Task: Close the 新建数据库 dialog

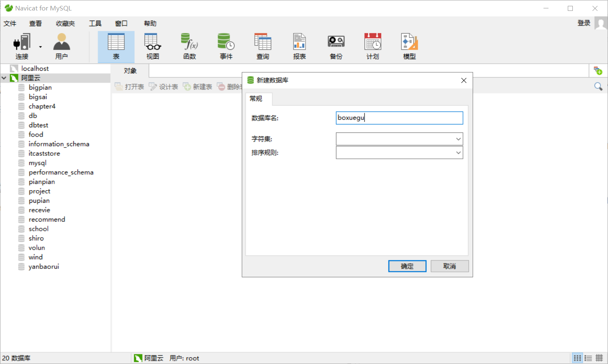Action: click(464, 80)
